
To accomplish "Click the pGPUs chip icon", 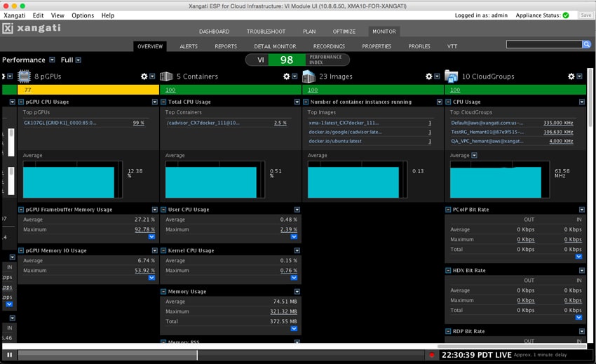I will (x=24, y=76).
